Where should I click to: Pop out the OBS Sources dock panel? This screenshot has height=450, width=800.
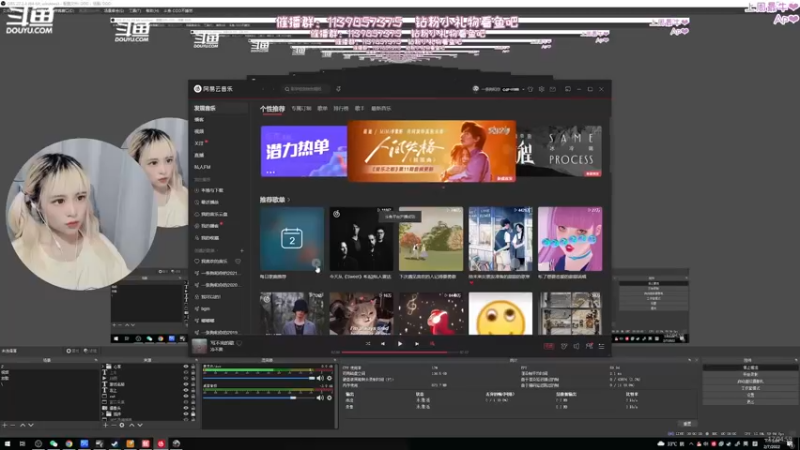[196, 360]
